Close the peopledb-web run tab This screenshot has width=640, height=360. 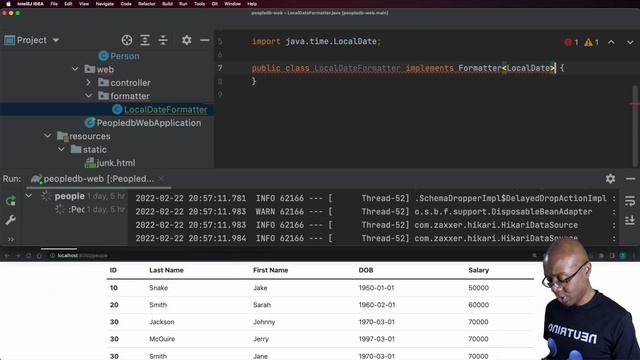click(x=161, y=179)
